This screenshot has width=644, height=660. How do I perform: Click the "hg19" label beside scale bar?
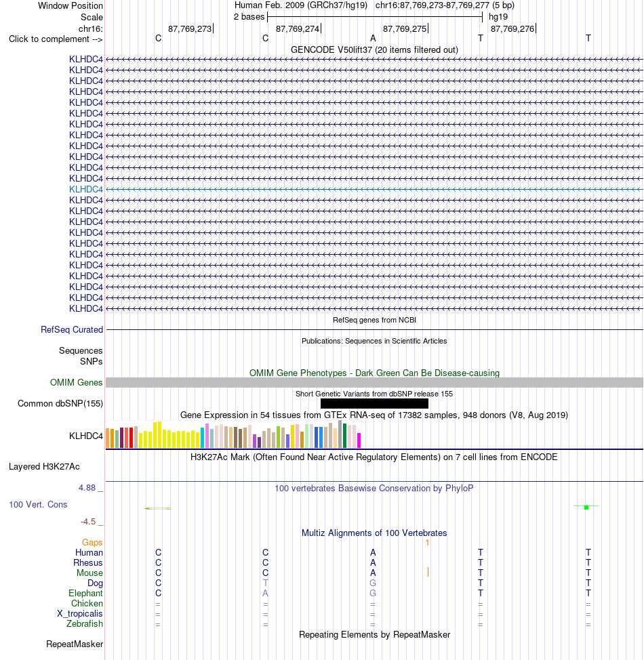[498, 17]
